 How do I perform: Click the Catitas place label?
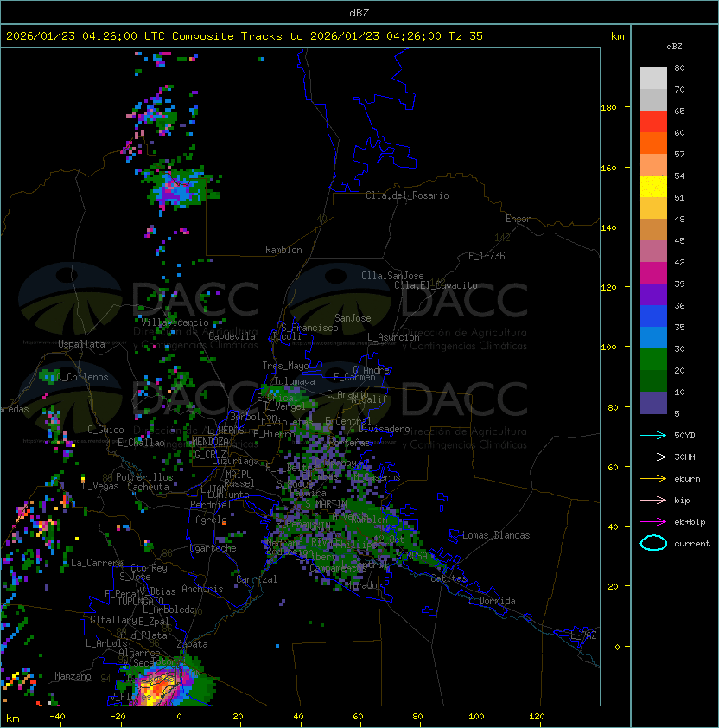click(x=449, y=579)
